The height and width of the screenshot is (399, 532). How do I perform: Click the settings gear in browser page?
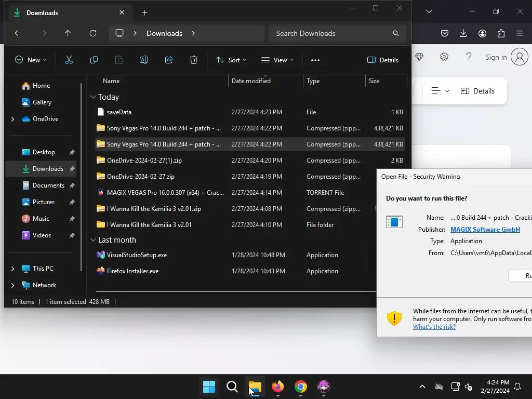tap(444, 57)
